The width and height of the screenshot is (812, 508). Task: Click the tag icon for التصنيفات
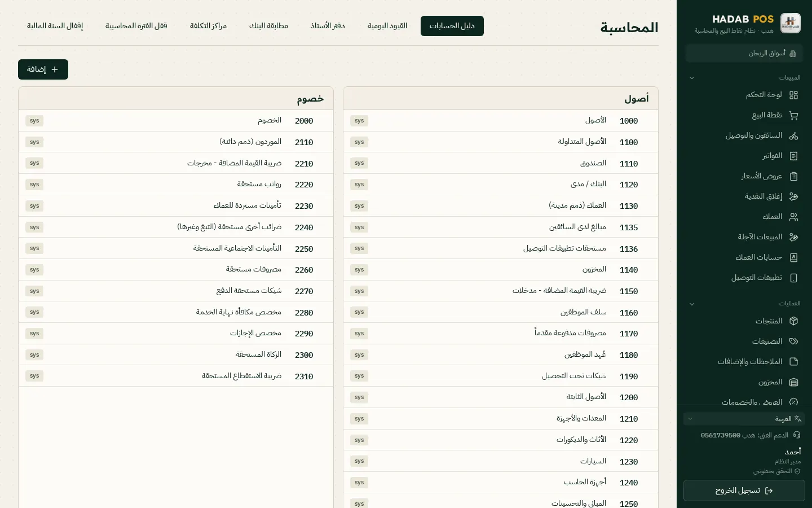click(793, 341)
